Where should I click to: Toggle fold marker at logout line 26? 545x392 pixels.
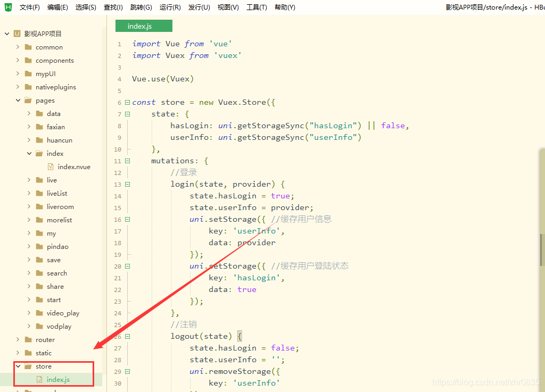click(127, 336)
